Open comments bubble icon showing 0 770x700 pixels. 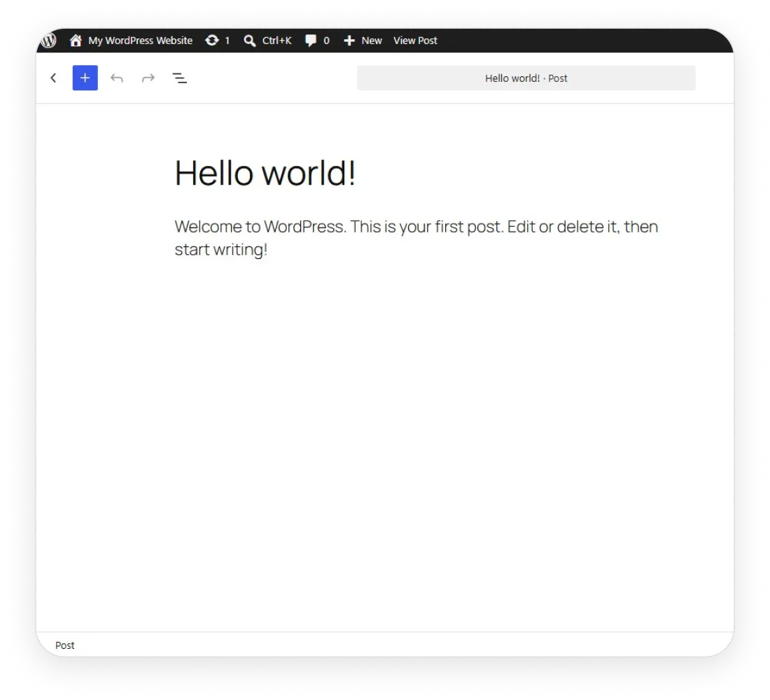tap(311, 41)
